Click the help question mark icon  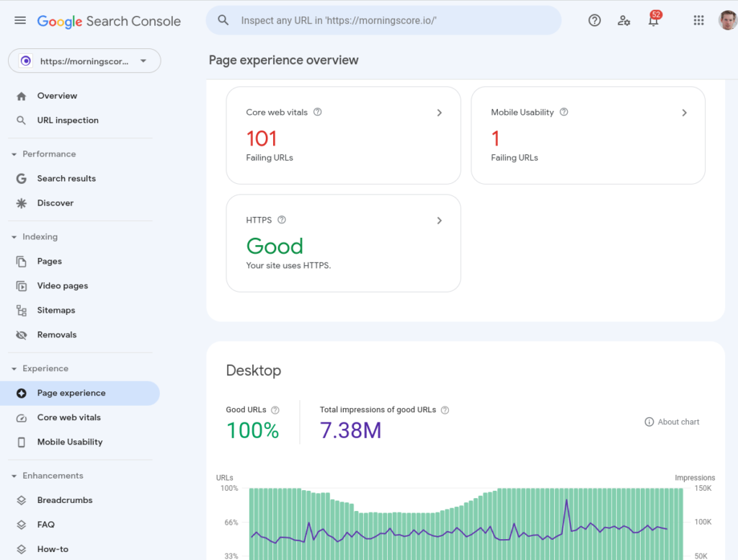point(594,20)
